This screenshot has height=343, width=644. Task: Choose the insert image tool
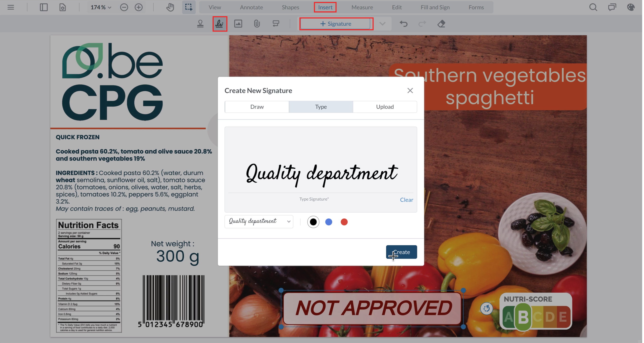point(238,24)
